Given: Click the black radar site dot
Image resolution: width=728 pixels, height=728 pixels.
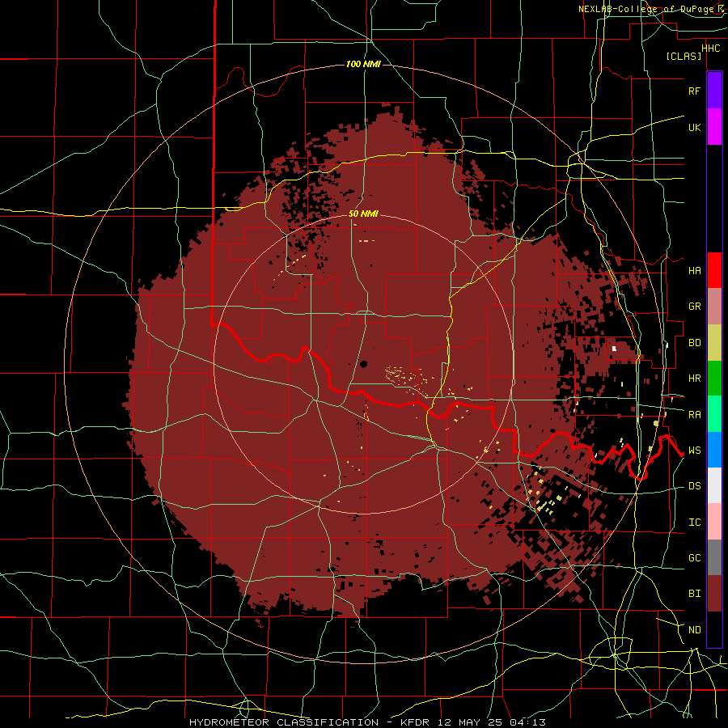Looking at the screenshot, I should pyautogui.click(x=363, y=364).
